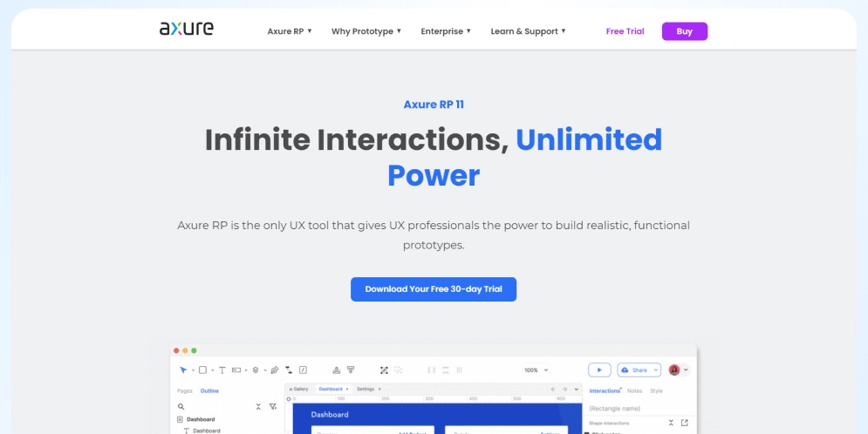The image size is (868, 434).
Task: Click the note marker tool icon
Action: click(303, 370)
